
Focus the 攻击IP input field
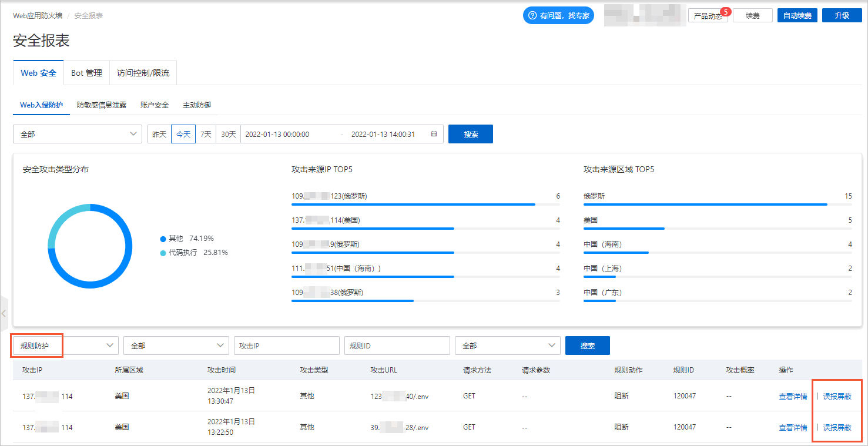tap(287, 346)
